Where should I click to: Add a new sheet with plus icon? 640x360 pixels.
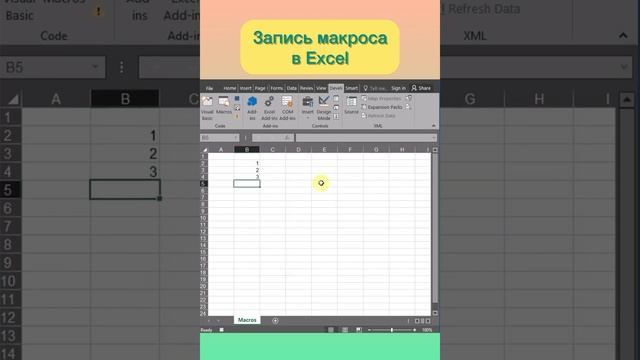coord(275,321)
